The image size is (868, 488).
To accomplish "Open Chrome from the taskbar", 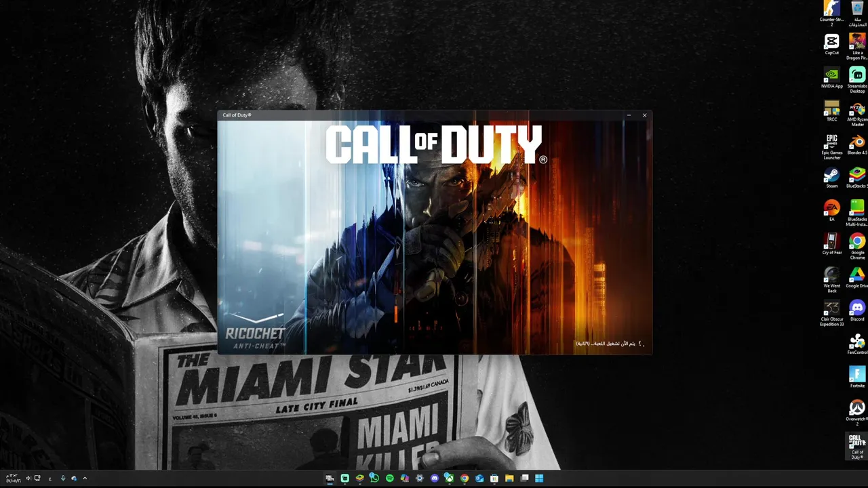I will [465, 478].
